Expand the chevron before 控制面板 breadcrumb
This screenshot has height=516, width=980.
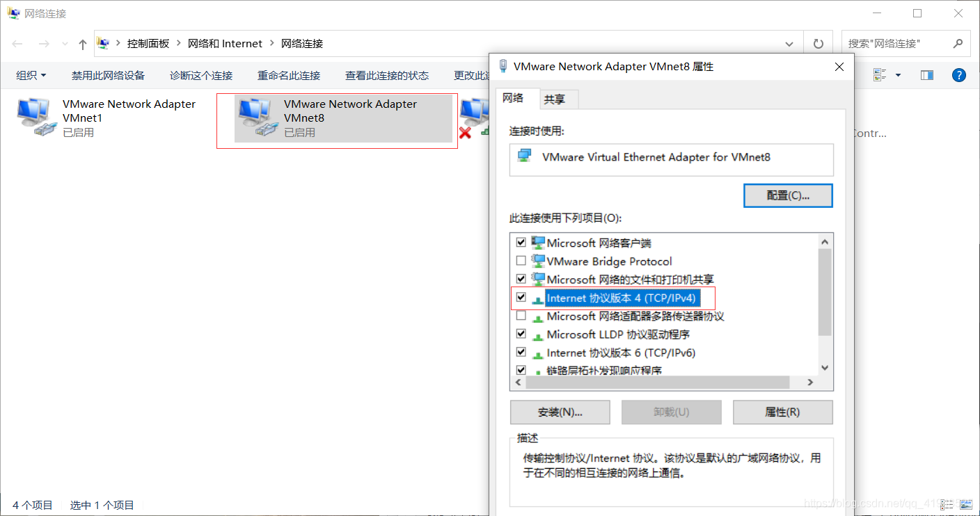click(118, 44)
